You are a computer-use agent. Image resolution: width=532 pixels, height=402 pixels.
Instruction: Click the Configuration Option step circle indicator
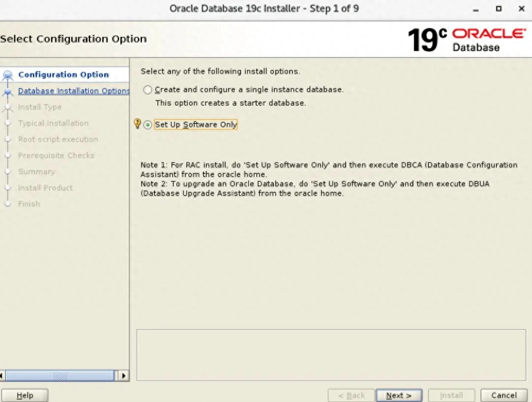[9, 74]
